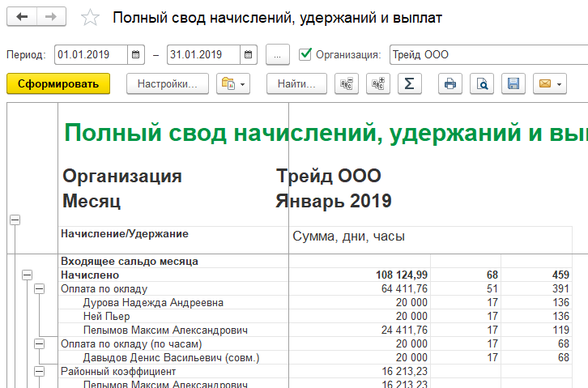
Task: Generate report with Сформировать button
Action: [x=58, y=83]
